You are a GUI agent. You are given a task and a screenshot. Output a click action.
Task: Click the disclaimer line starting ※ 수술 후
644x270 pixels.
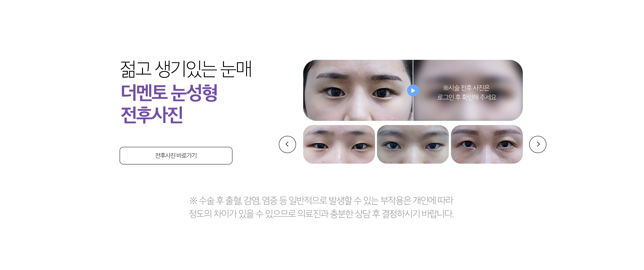point(321,200)
